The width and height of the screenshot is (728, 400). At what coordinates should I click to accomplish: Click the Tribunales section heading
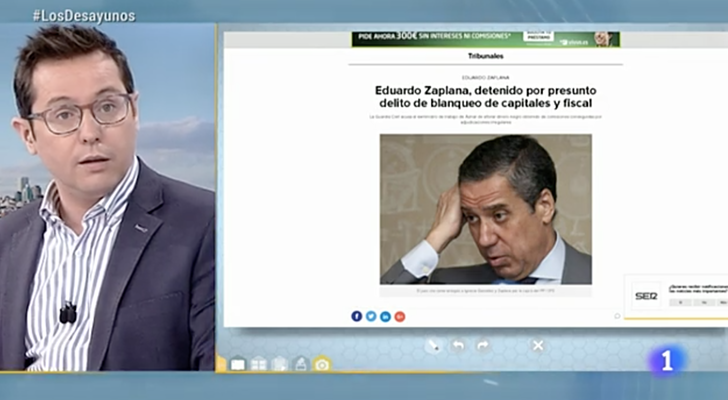pyautogui.click(x=486, y=56)
